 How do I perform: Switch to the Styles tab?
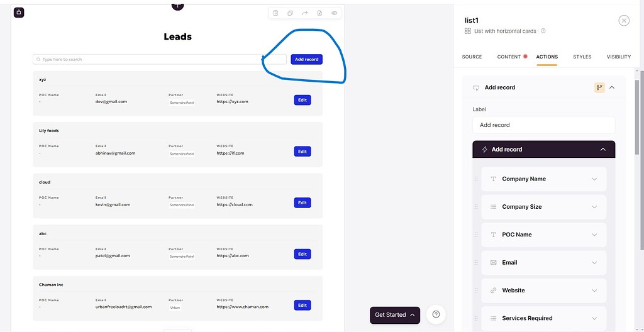(x=582, y=57)
